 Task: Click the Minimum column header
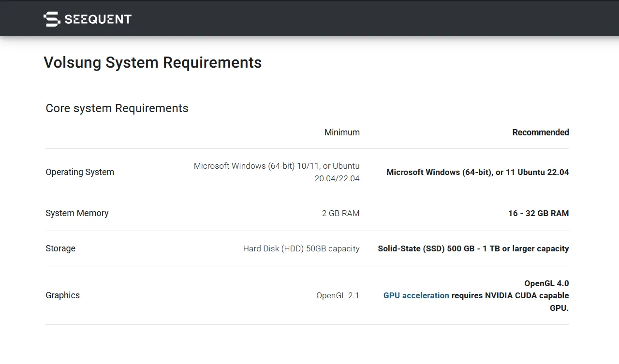click(342, 132)
